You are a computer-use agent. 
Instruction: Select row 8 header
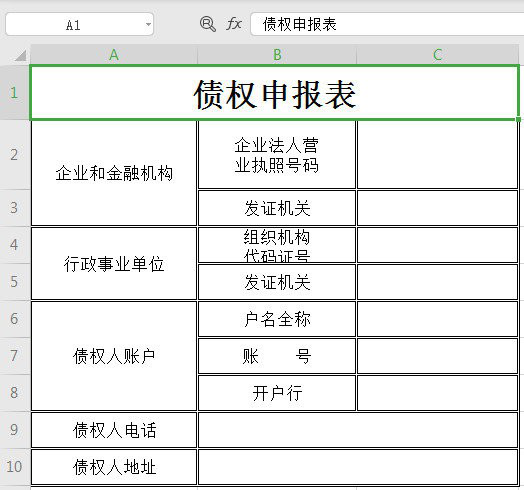click(x=14, y=392)
